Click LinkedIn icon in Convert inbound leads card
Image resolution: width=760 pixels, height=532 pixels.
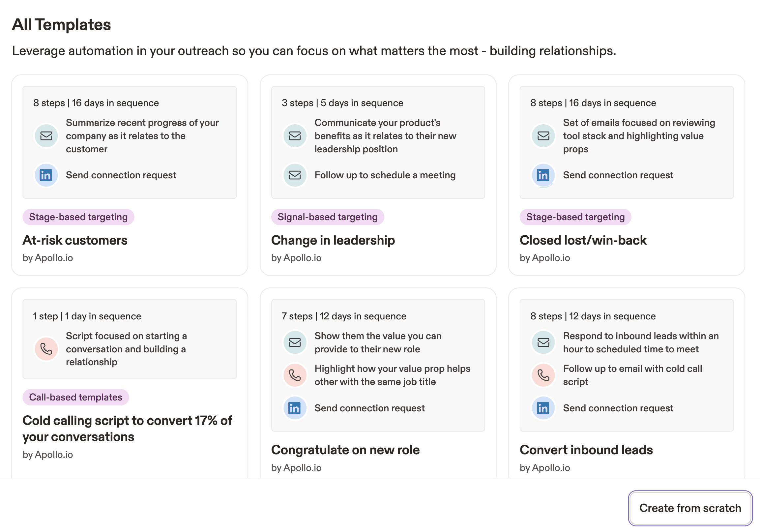543,408
